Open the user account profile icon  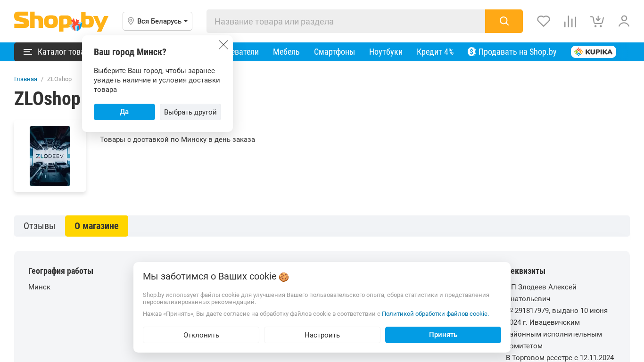tap(624, 21)
